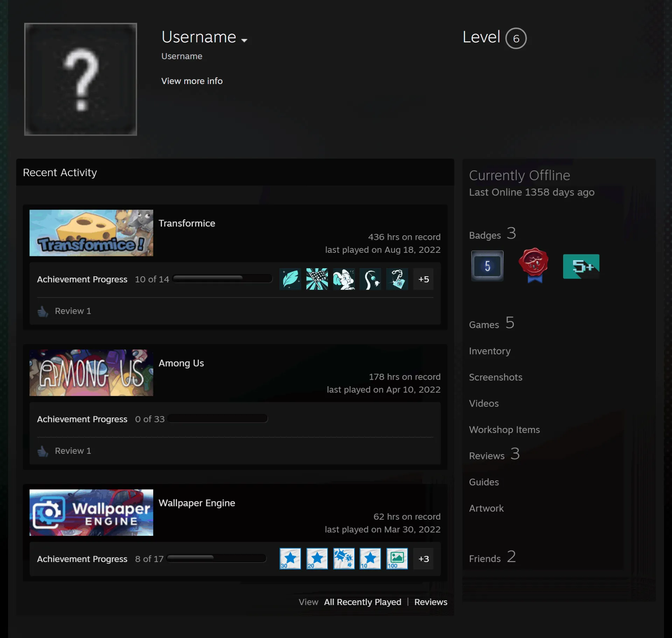Select the Transformice mouse character achievement icon

tap(344, 279)
